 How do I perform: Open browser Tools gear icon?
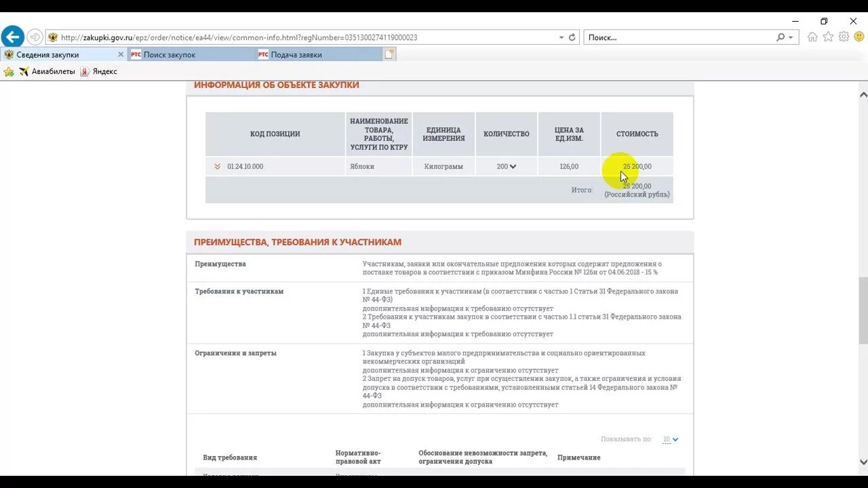tap(844, 37)
